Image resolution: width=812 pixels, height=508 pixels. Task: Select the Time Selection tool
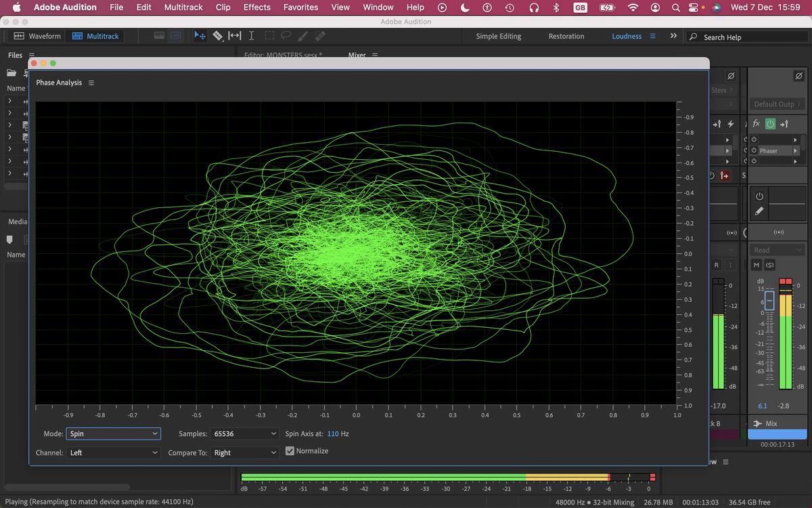(x=251, y=36)
